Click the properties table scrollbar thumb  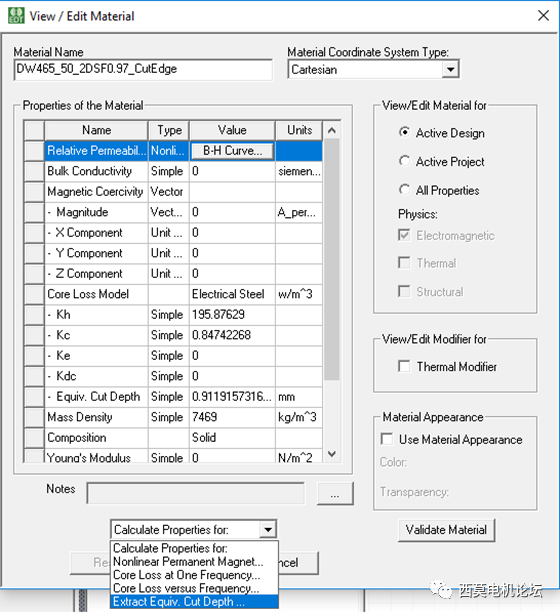pyautogui.click(x=332, y=259)
